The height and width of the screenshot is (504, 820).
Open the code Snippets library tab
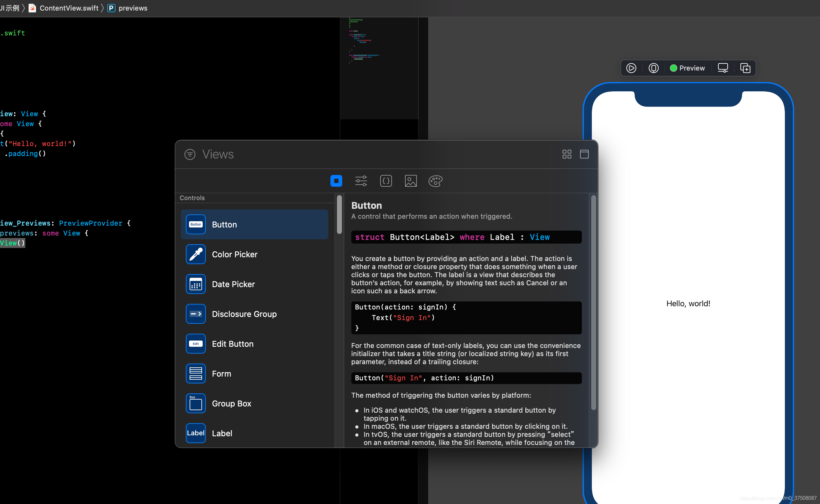[x=386, y=181]
